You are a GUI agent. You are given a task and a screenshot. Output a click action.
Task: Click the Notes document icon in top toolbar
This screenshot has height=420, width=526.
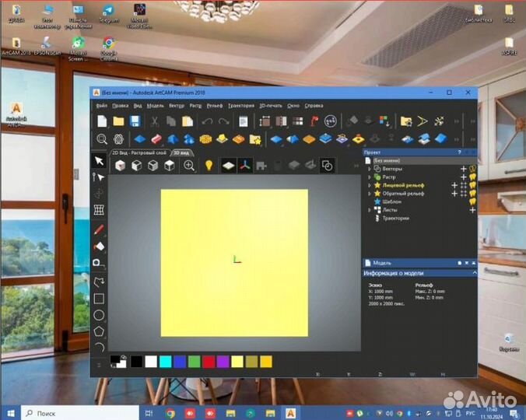pos(244,121)
